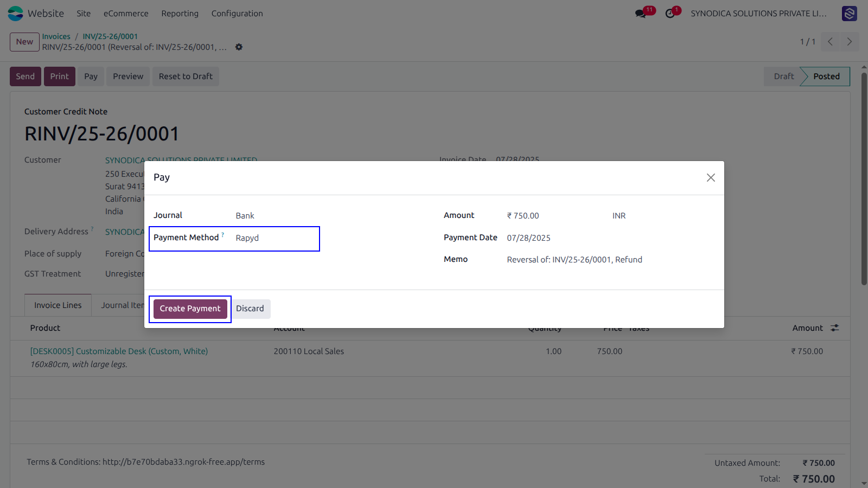Click Create Payment button
The height and width of the screenshot is (488, 868).
pos(190,309)
